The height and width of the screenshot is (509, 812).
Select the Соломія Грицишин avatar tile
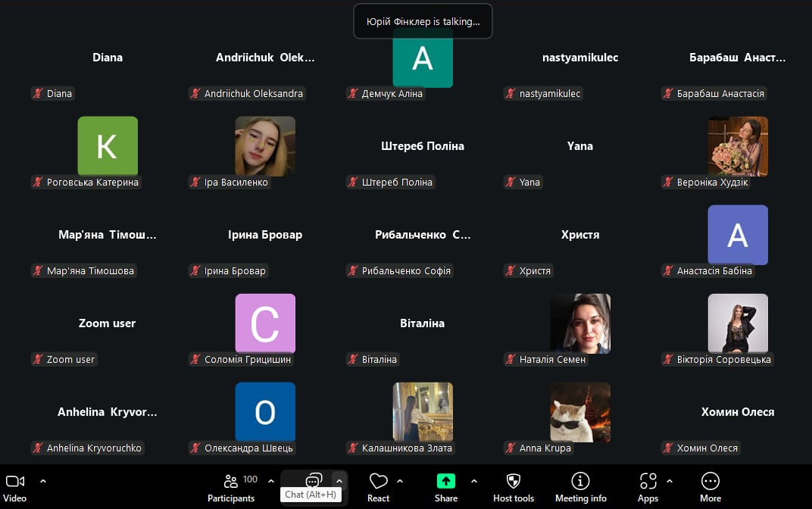[265, 323]
